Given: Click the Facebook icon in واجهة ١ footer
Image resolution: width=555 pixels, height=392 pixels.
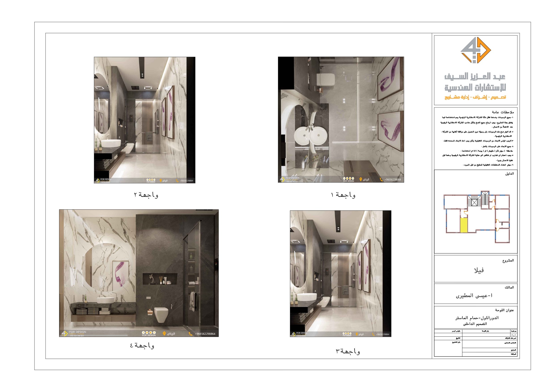Looking at the screenshot, I should pos(344,179).
